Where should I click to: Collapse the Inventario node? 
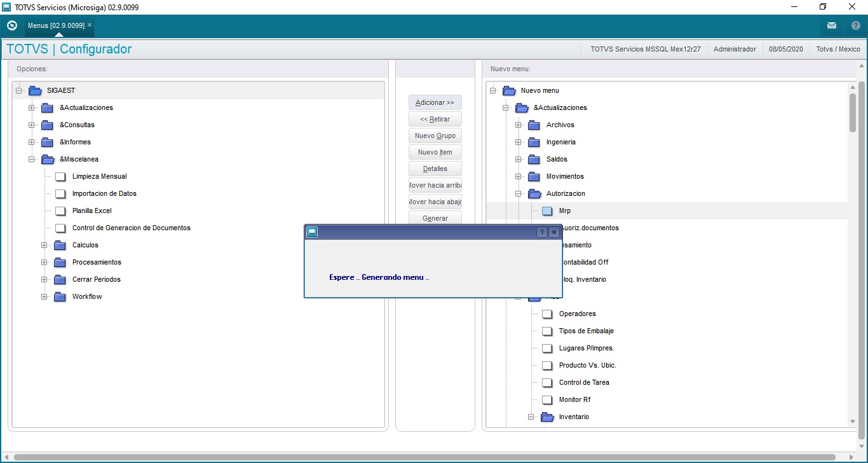[531, 417]
